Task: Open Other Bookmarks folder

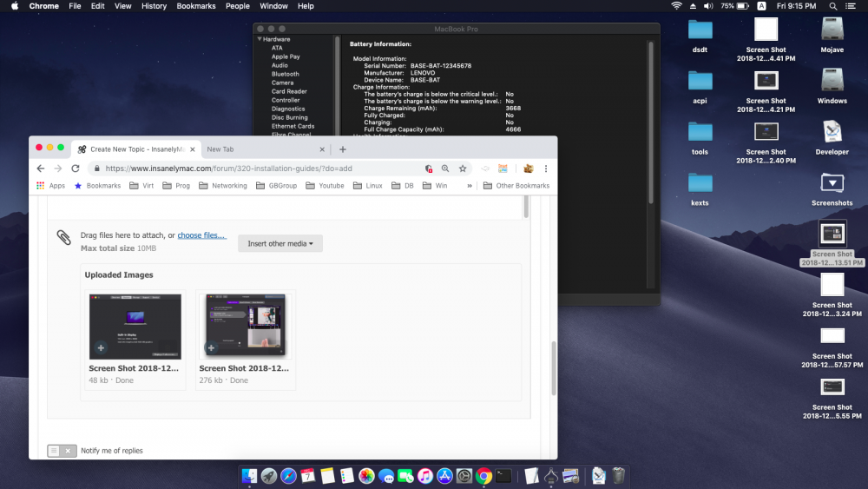Action: [516, 186]
